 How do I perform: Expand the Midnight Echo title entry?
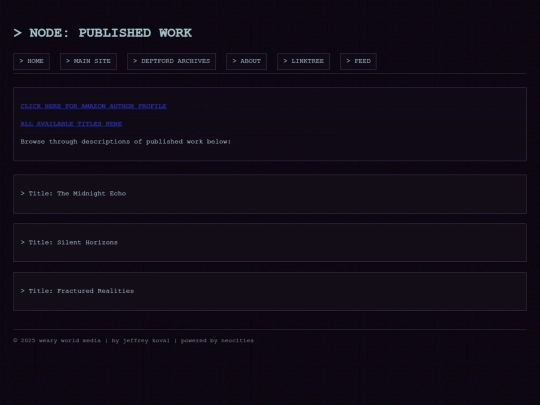click(270, 194)
